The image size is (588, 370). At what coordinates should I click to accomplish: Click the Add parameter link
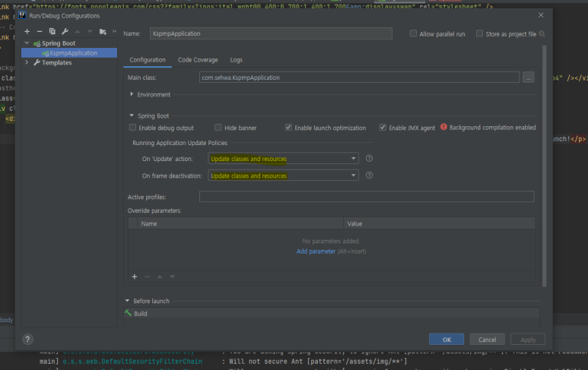coord(316,251)
